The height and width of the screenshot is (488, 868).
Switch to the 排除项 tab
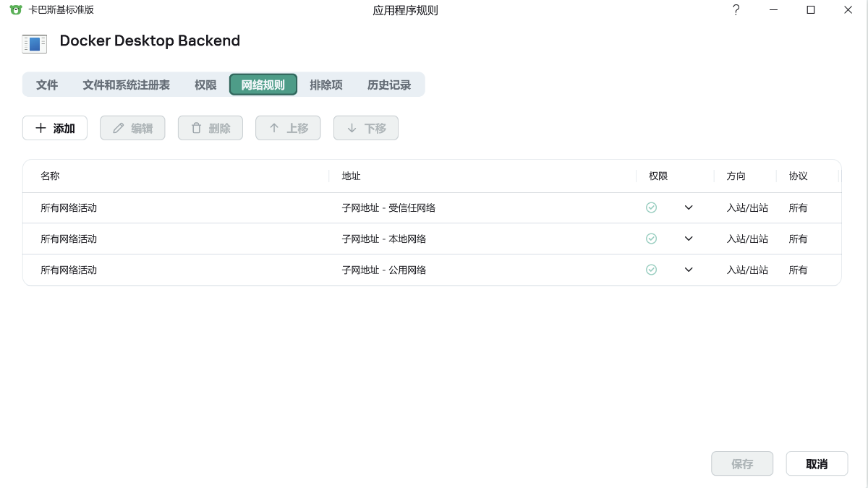tap(326, 85)
